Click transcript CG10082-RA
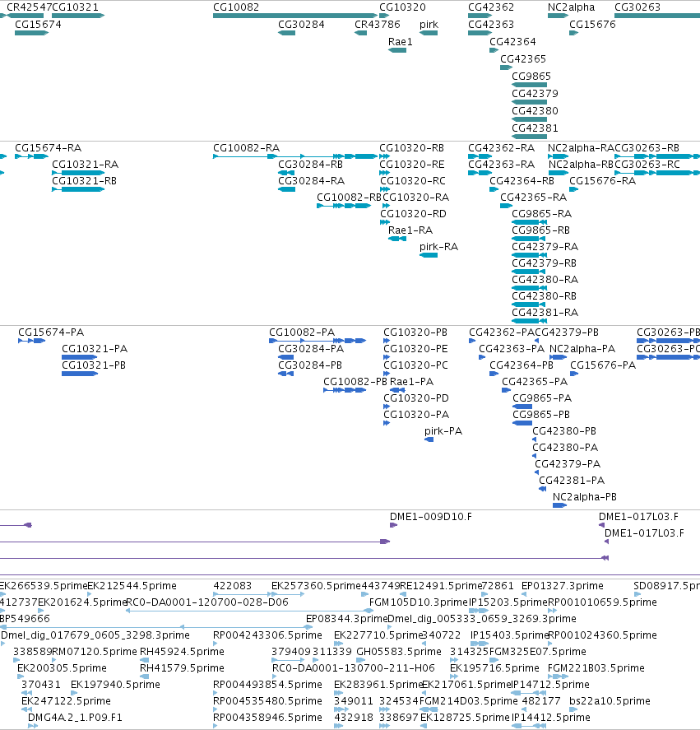This screenshot has width=700, height=730. coord(295,156)
